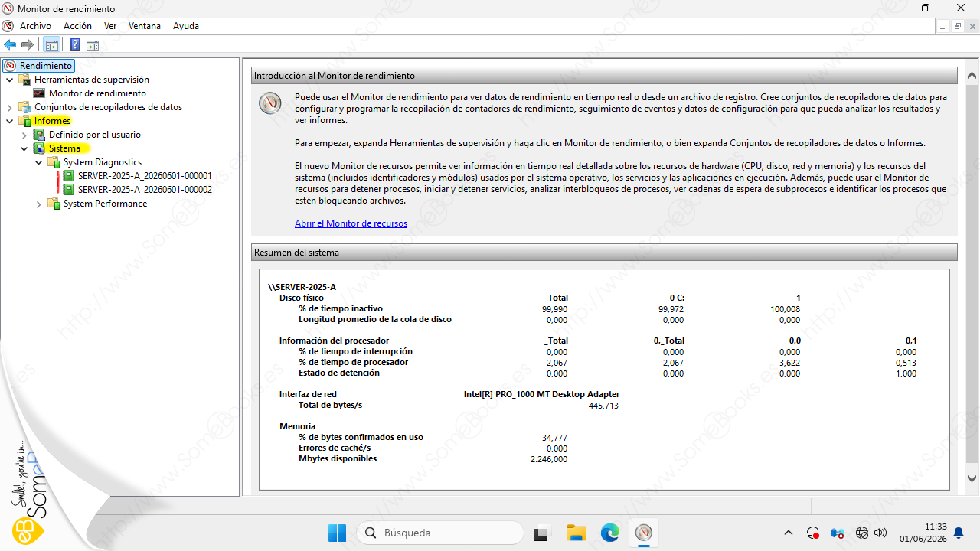Click the % de bytes confirmados en uso label
The height and width of the screenshot is (551, 980).
[x=361, y=437]
